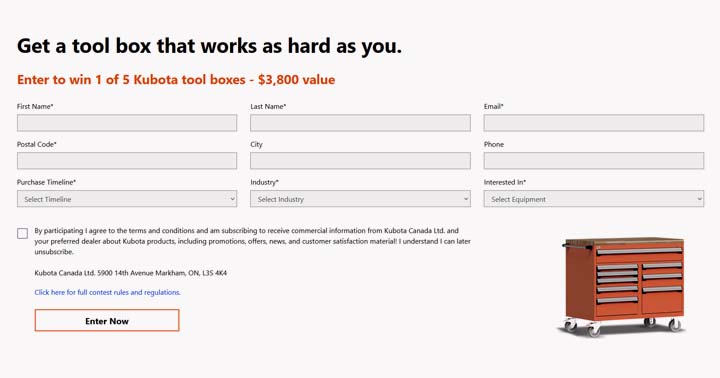
Task: Click the orange tool box image
Action: click(x=623, y=287)
